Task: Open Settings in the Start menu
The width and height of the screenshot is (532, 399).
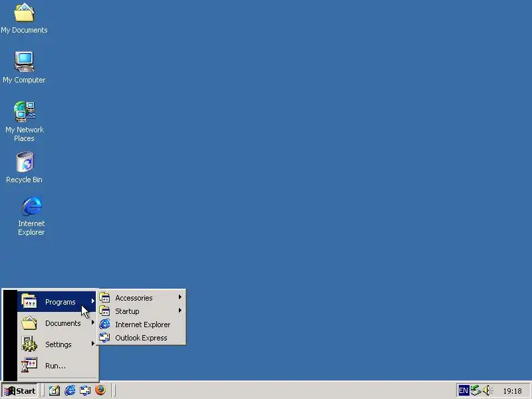Action: click(57, 344)
